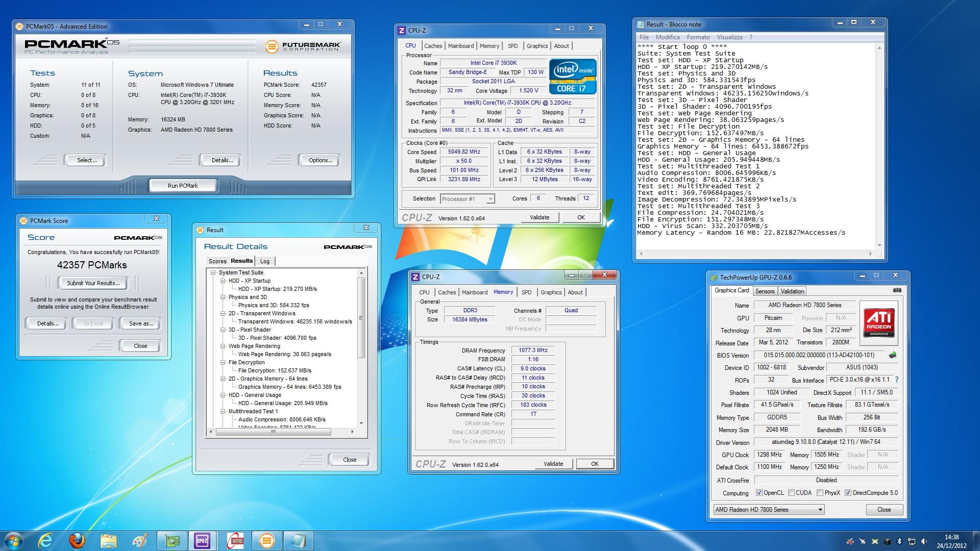Click the Bluetooth tray icon
This screenshot has height=551, width=980.
[900, 541]
